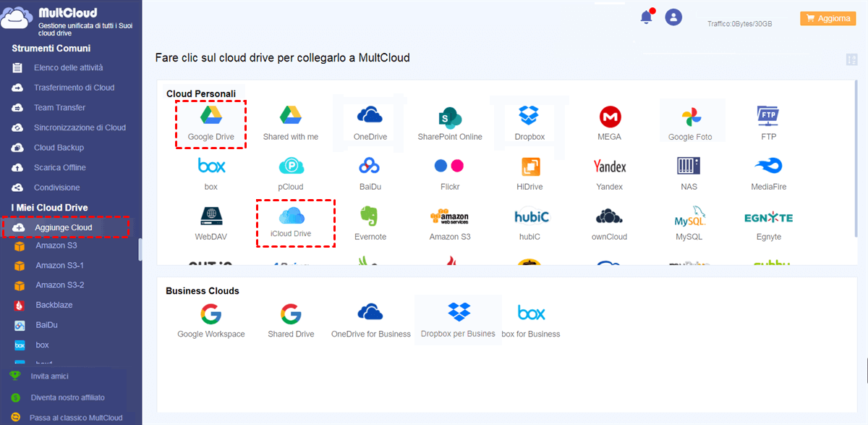
Task: Add an Evernote account
Action: pos(370,216)
